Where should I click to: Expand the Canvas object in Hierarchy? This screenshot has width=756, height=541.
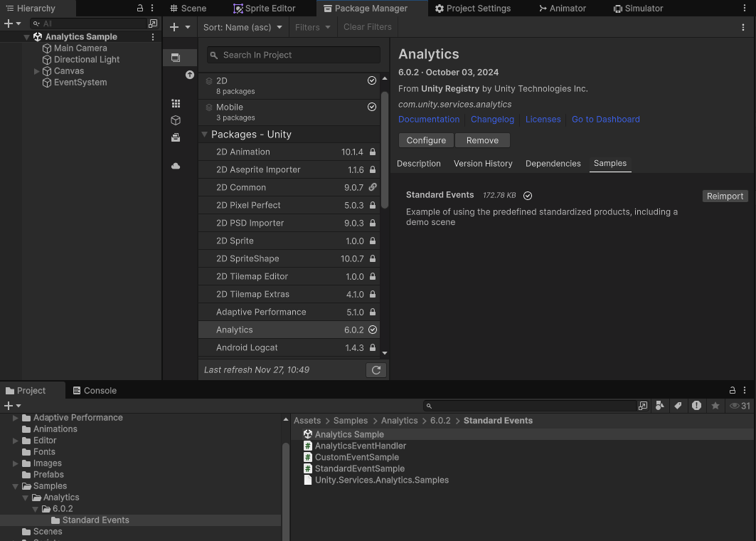coord(37,71)
